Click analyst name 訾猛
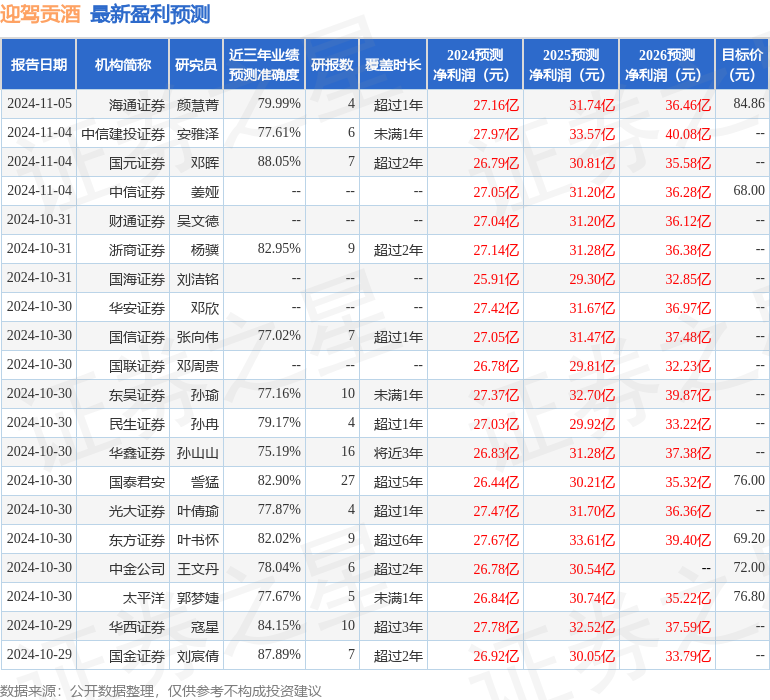 205,481
